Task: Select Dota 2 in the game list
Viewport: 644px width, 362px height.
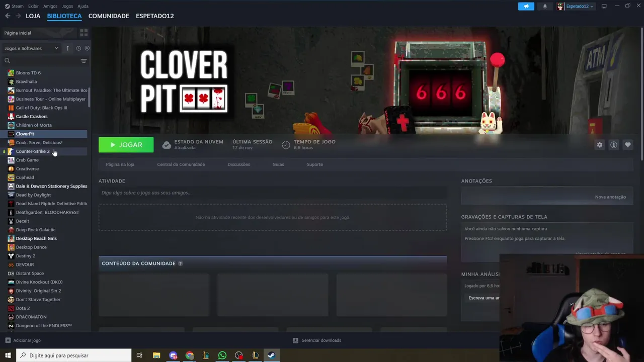Action: point(23,308)
